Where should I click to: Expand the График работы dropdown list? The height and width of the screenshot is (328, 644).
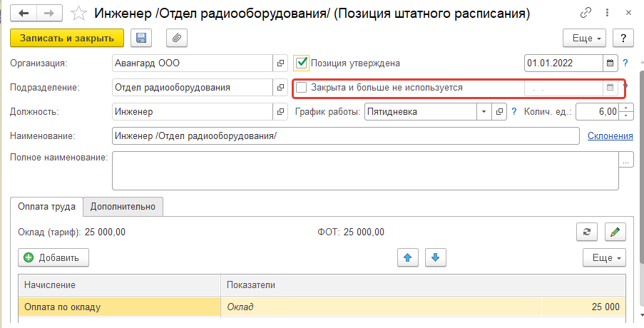pyautogui.click(x=483, y=112)
